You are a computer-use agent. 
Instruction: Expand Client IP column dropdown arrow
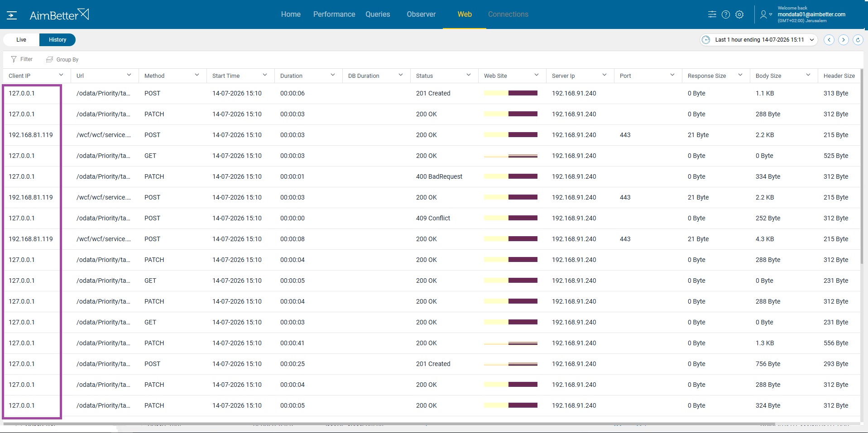click(x=61, y=75)
